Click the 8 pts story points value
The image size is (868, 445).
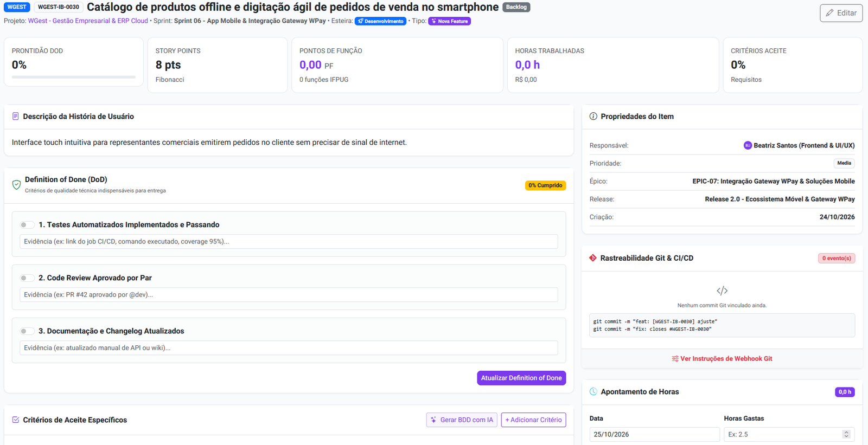pos(168,65)
